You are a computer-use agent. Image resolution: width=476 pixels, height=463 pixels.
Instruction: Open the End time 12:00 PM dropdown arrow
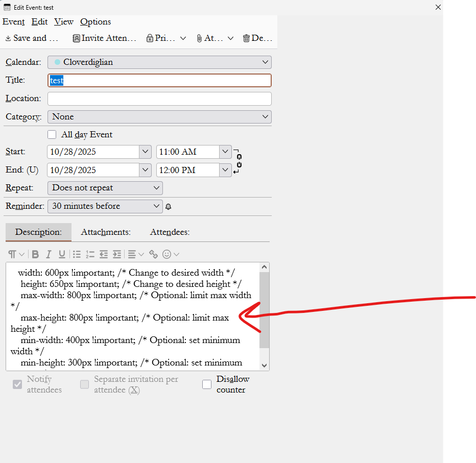225,170
